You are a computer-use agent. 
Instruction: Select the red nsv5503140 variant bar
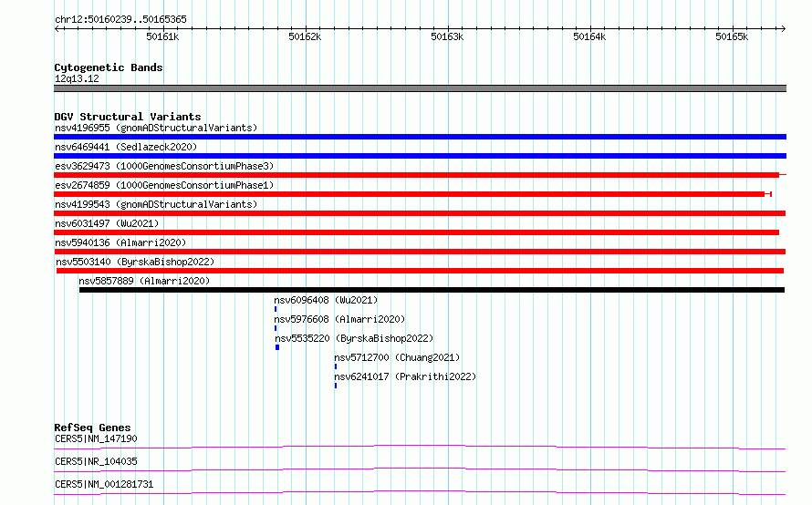click(420, 271)
